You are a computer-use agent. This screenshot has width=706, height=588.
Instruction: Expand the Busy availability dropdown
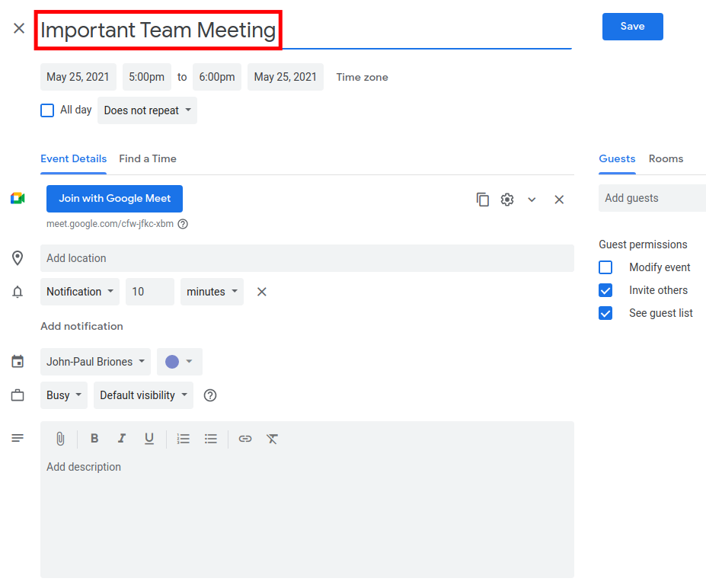64,395
